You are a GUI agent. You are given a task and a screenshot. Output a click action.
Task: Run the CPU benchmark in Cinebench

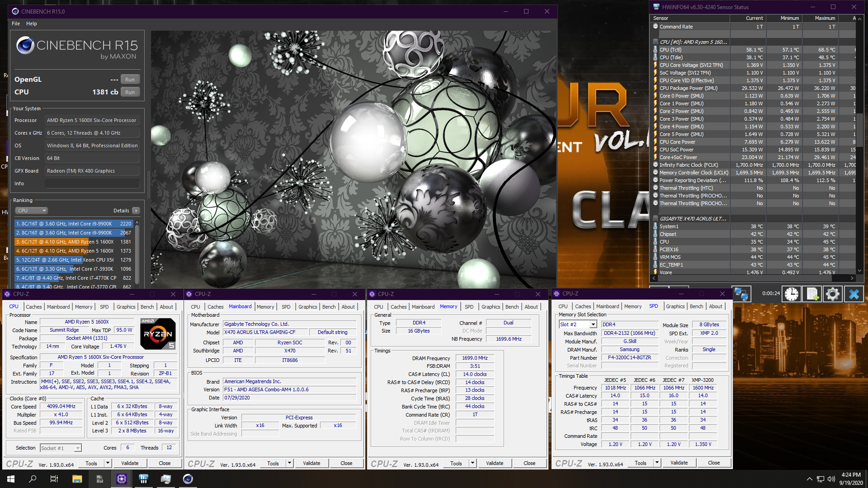coord(130,92)
